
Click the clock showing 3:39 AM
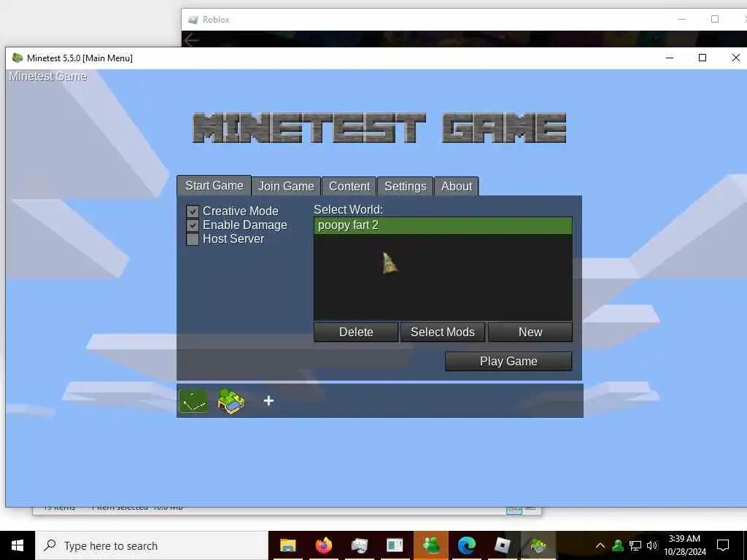click(684, 545)
